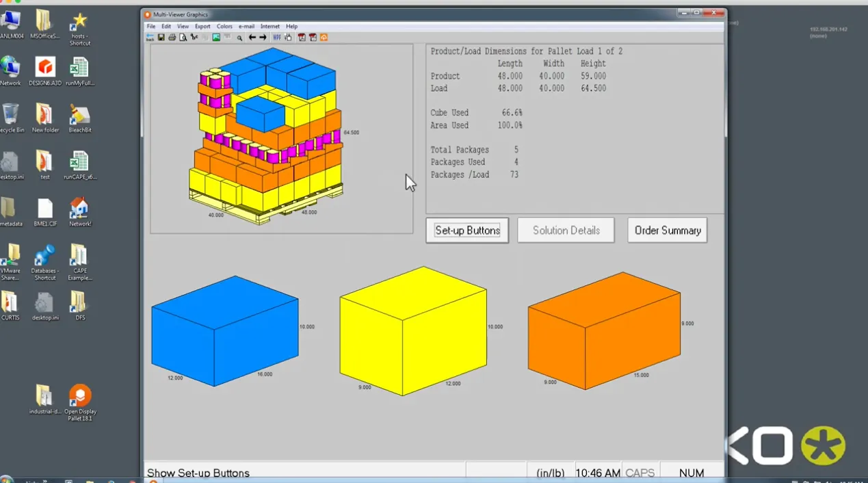Open the Colors menu
This screenshot has width=868, height=483.
click(x=224, y=26)
